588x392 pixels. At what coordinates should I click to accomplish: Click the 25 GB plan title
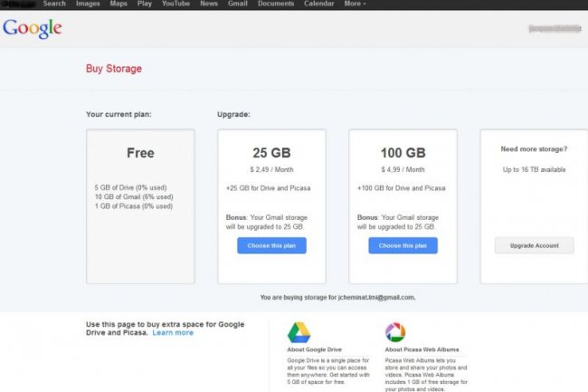[271, 153]
